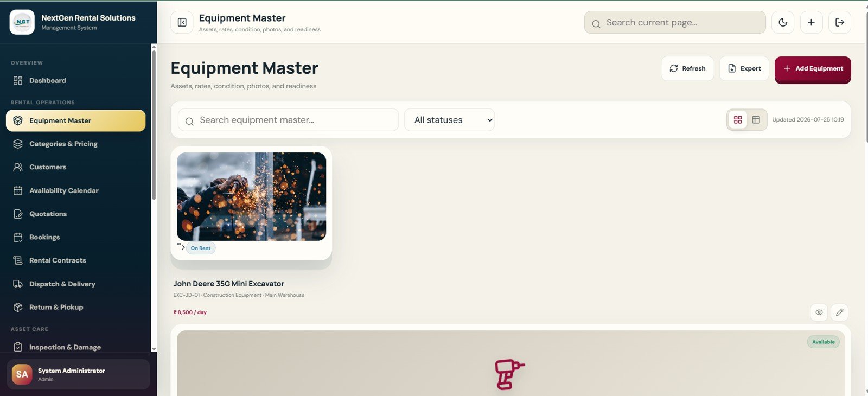Click the logout icon in header
868x396 pixels.
tap(840, 22)
